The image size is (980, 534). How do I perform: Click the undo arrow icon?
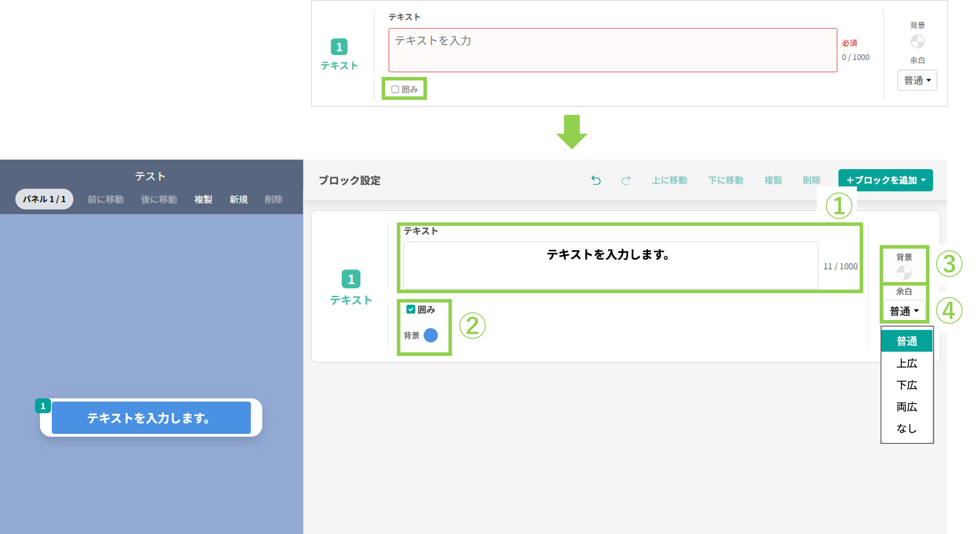[x=596, y=180]
